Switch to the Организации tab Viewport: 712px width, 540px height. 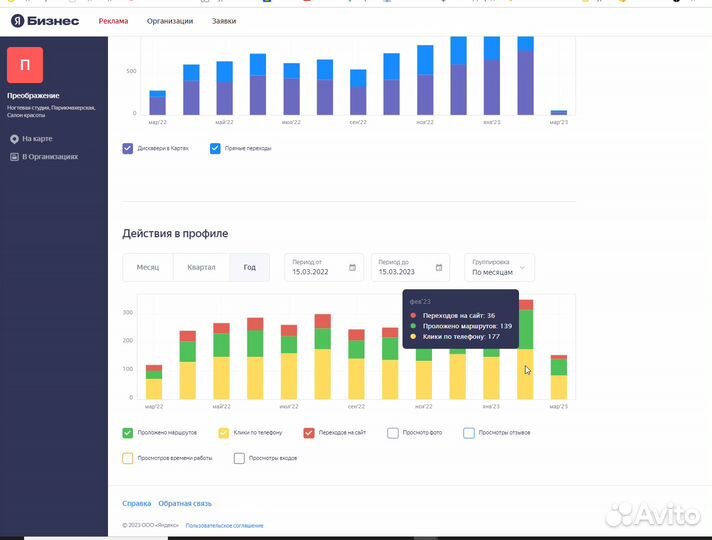tap(170, 21)
